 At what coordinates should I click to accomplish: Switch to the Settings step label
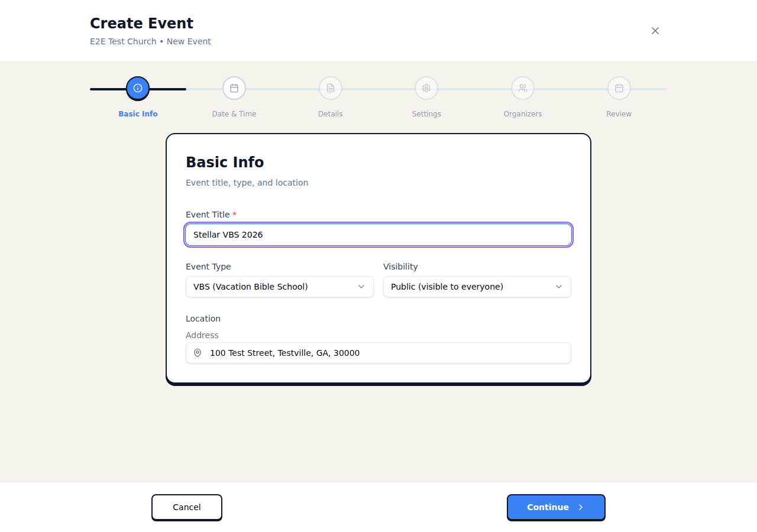tap(426, 114)
